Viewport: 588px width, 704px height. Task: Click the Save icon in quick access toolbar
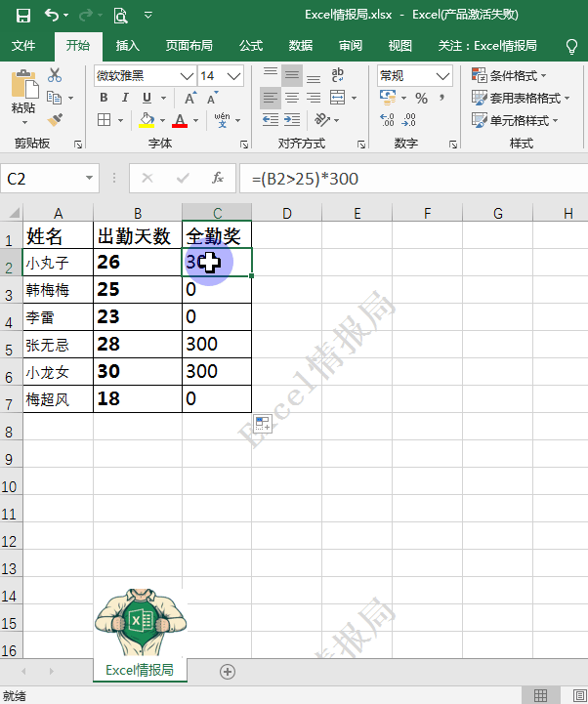pos(23,15)
